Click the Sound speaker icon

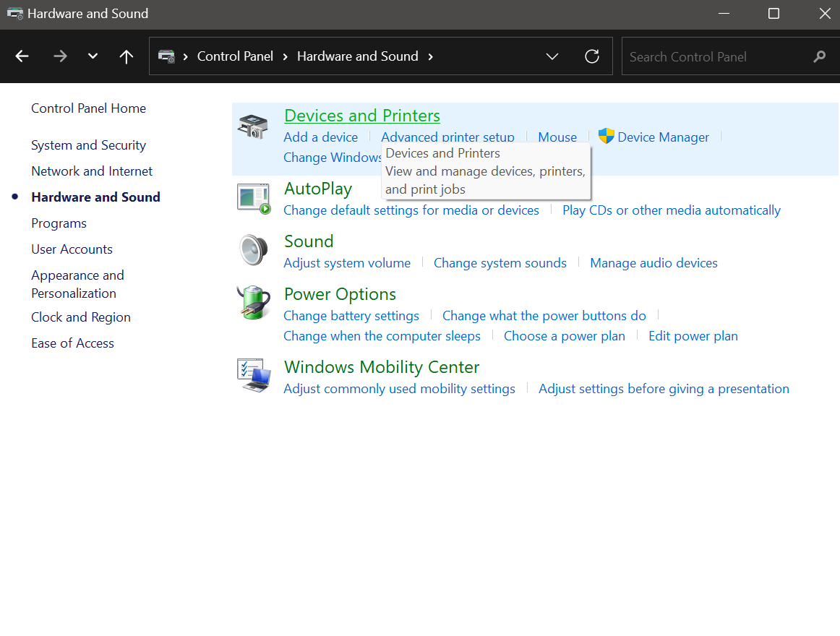254,249
